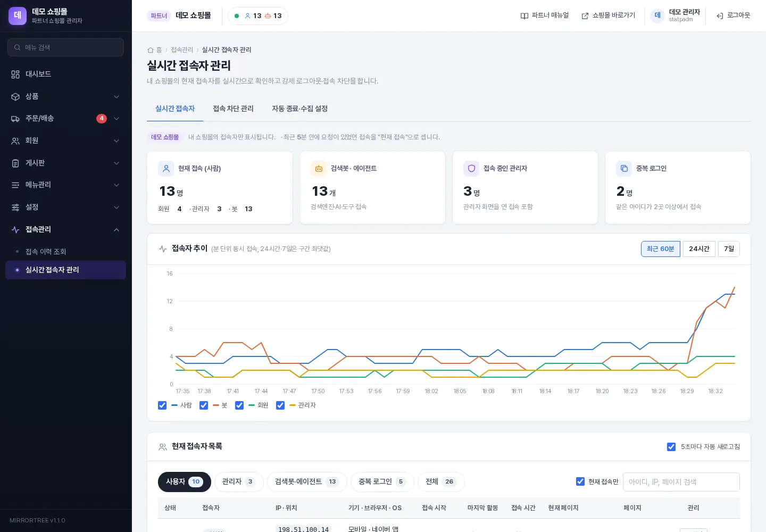
Task: Disable 5초마다 자동 새로고침 checkbox
Action: [x=671, y=447]
